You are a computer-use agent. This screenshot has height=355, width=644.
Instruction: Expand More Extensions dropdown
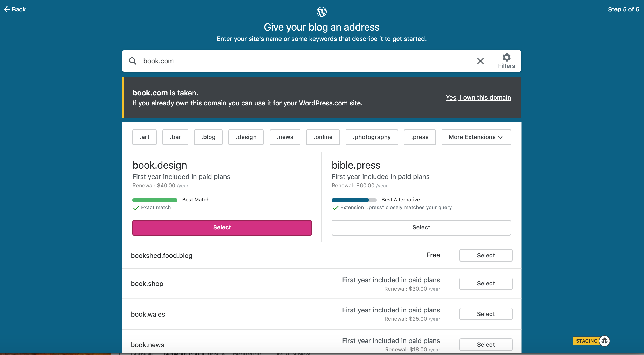click(x=476, y=137)
